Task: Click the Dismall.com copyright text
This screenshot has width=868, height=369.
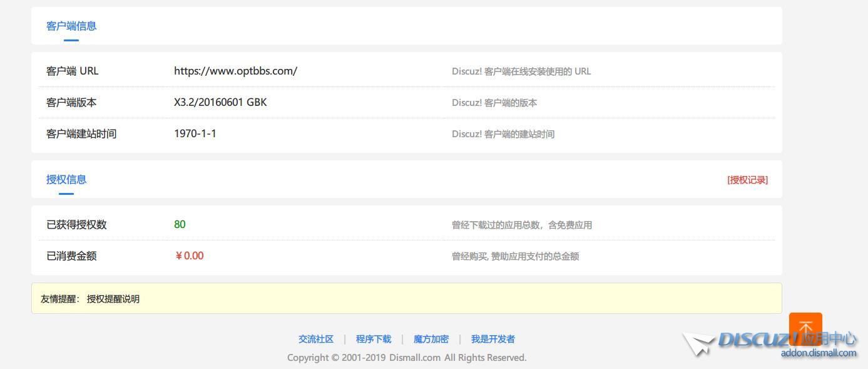Action: click(407, 358)
